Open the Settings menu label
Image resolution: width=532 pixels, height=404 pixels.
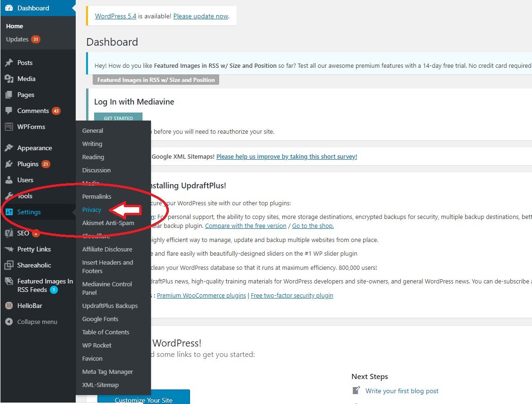pos(29,212)
